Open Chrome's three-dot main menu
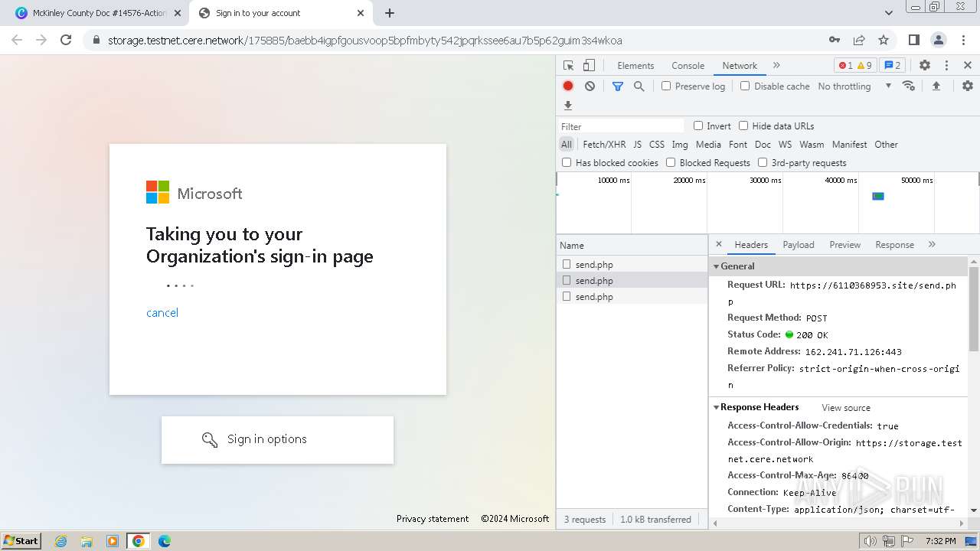The width and height of the screenshot is (980, 551). (962, 40)
